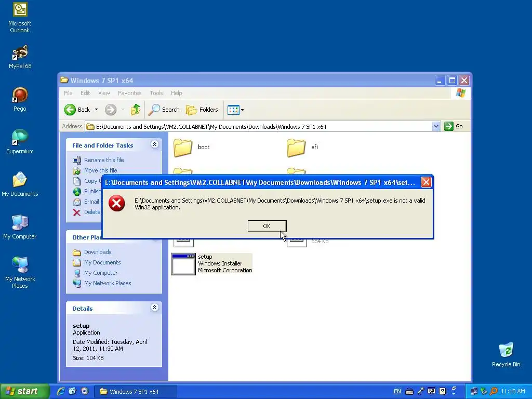Image resolution: width=532 pixels, height=399 pixels.
Task: Open My Computer under Other Places
Action: pos(101,273)
